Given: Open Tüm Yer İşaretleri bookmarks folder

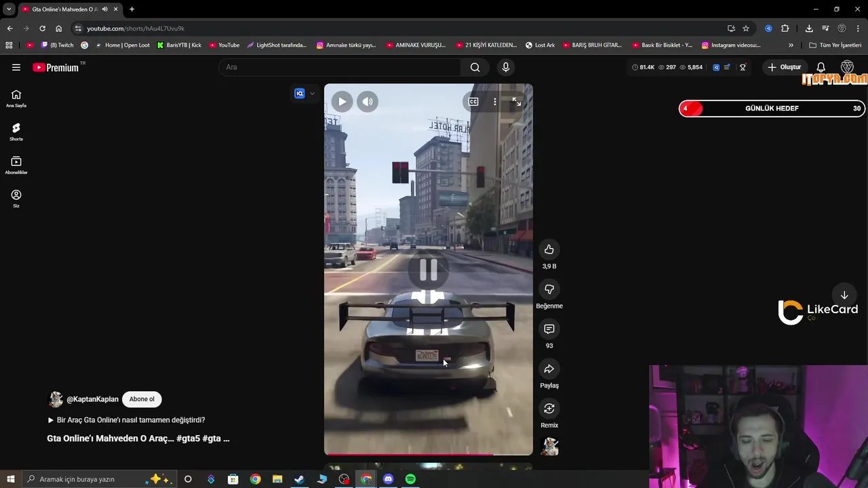Looking at the screenshot, I should 835,45.
